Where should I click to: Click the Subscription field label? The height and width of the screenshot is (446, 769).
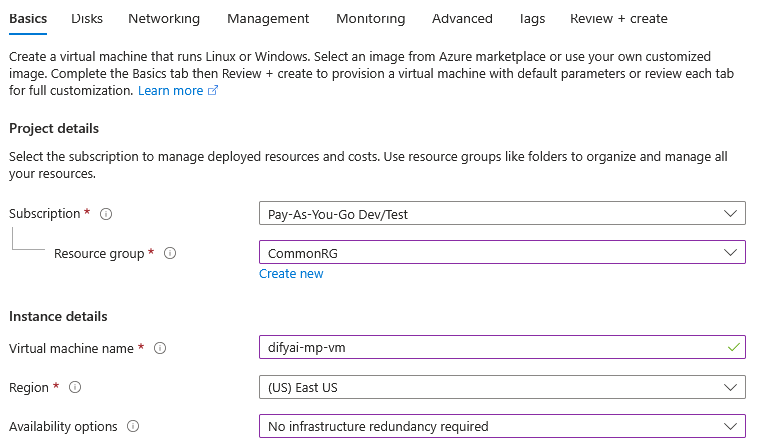[45, 214]
